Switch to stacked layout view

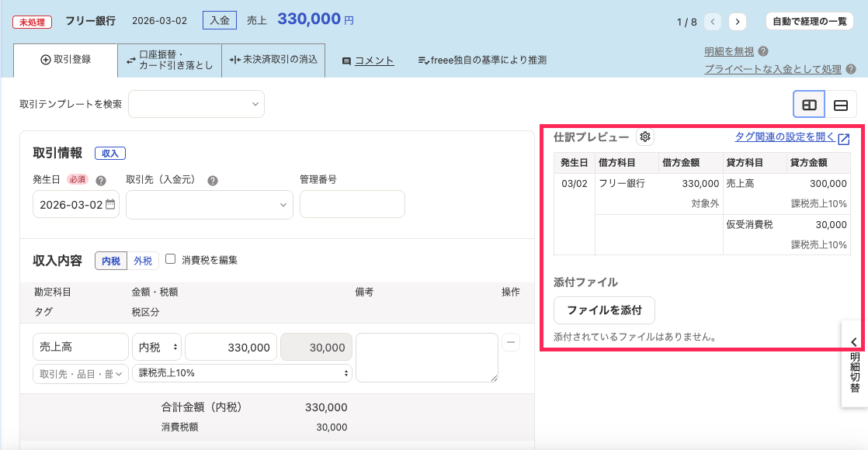coord(840,105)
